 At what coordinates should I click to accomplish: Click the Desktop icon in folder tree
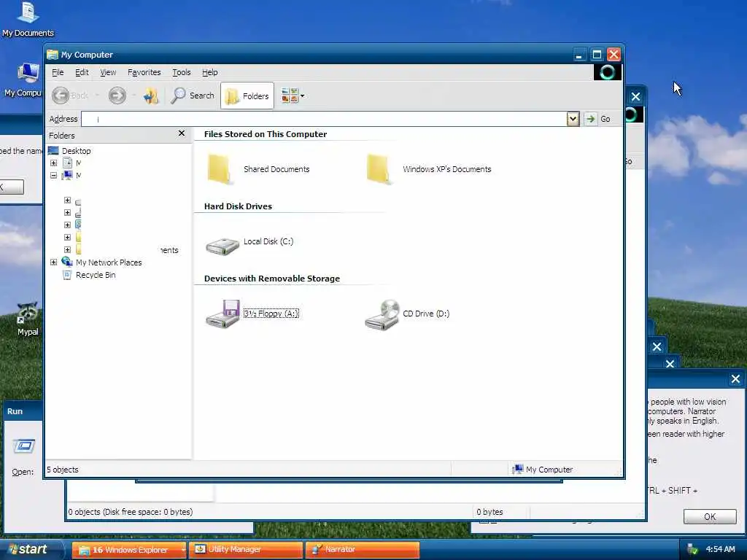coord(53,151)
